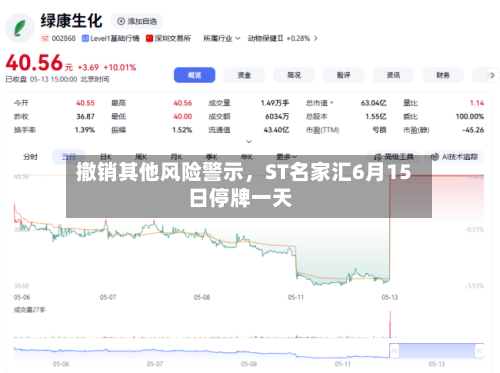Click the highlighted range selection bar
This screenshot has width=500, height=373.
(437, 351)
